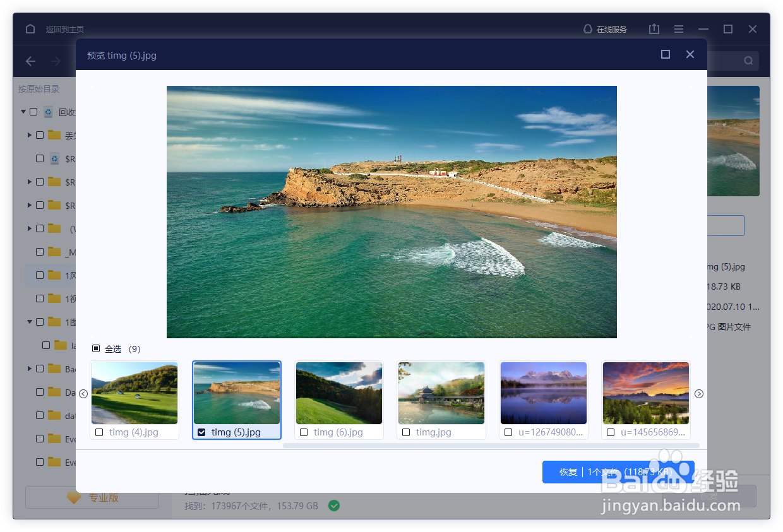Click the share icon in the title bar

coord(654,29)
